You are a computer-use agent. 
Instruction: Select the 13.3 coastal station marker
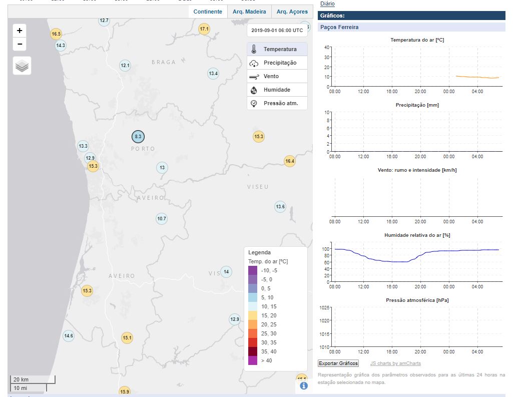pos(83,146)
